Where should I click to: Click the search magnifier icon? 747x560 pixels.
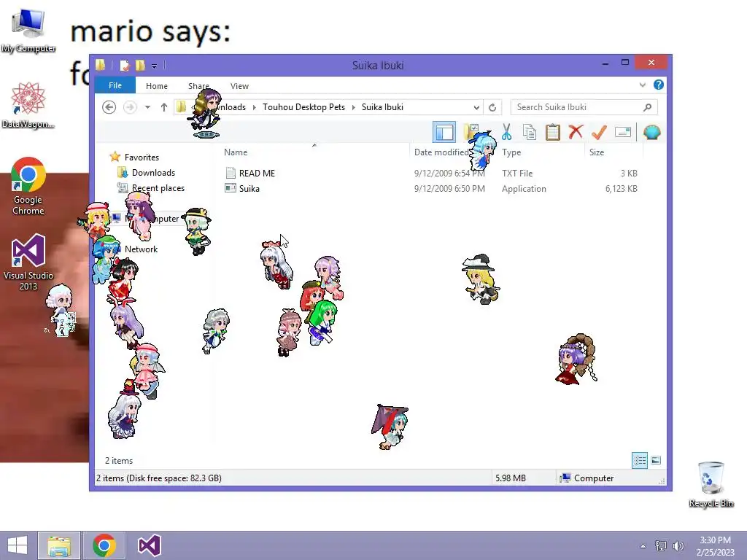[x=647, y=107]
